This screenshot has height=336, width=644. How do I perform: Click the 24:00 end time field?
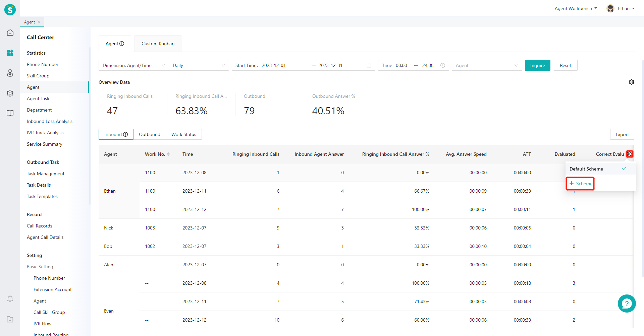pos(428,65)
